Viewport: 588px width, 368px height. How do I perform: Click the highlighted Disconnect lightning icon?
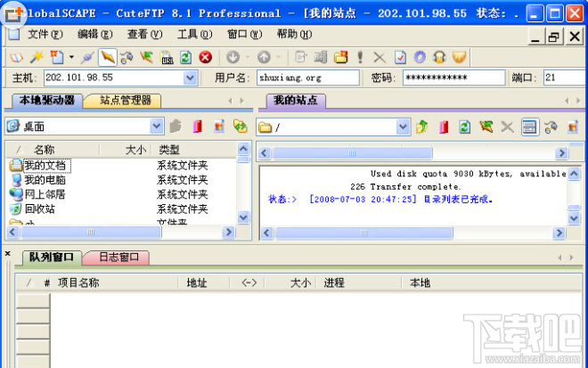point(107,57)
